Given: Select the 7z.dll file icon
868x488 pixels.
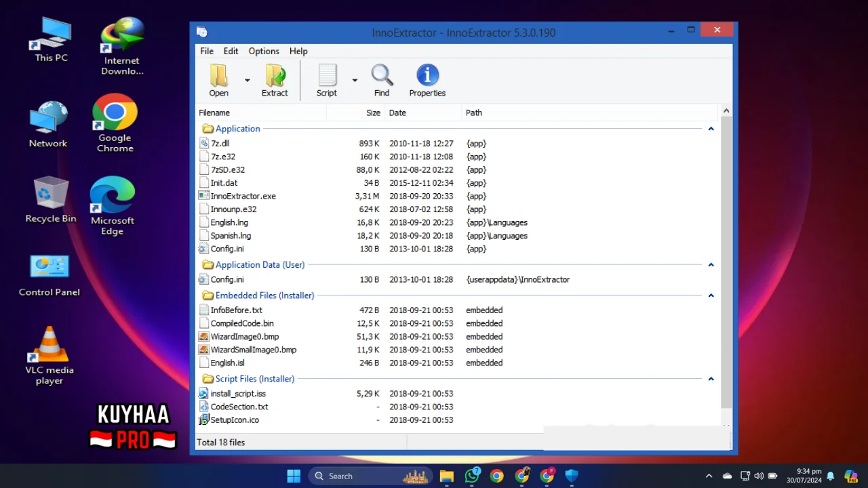Looking at the screenshot, I should tap(205, 143).
